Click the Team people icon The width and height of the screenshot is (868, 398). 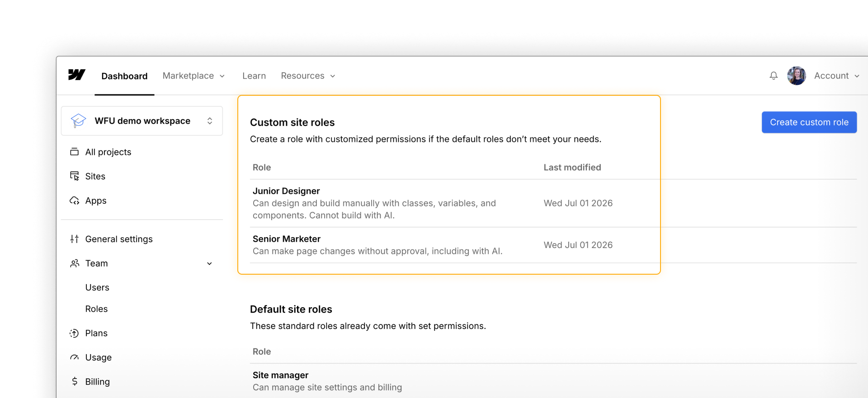[x=75, y=263]
